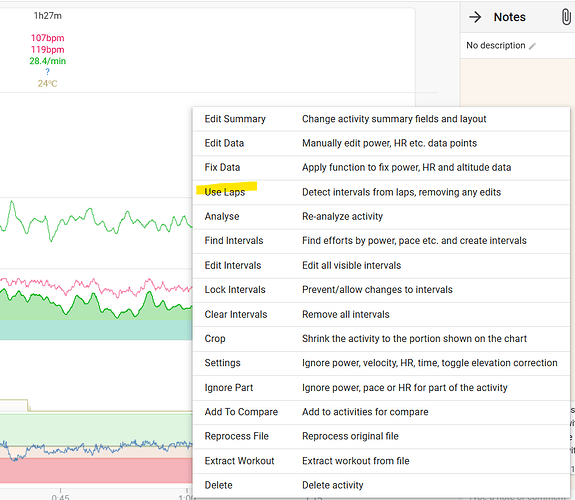Click 'Reprocess original file' description text
575x500 pixels.
point(350,436)
